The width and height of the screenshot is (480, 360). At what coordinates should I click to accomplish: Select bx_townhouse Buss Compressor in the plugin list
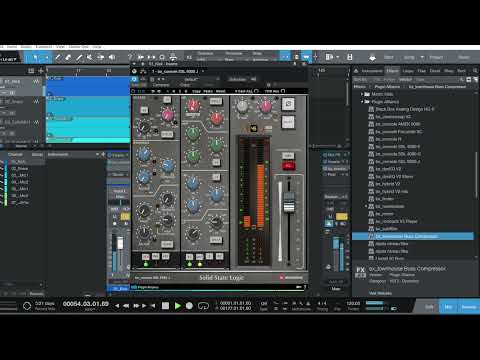pos(413,236)
